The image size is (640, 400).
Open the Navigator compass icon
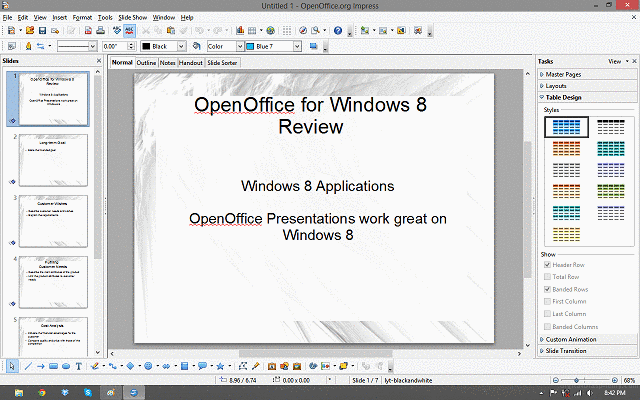(x=303, y=31)
